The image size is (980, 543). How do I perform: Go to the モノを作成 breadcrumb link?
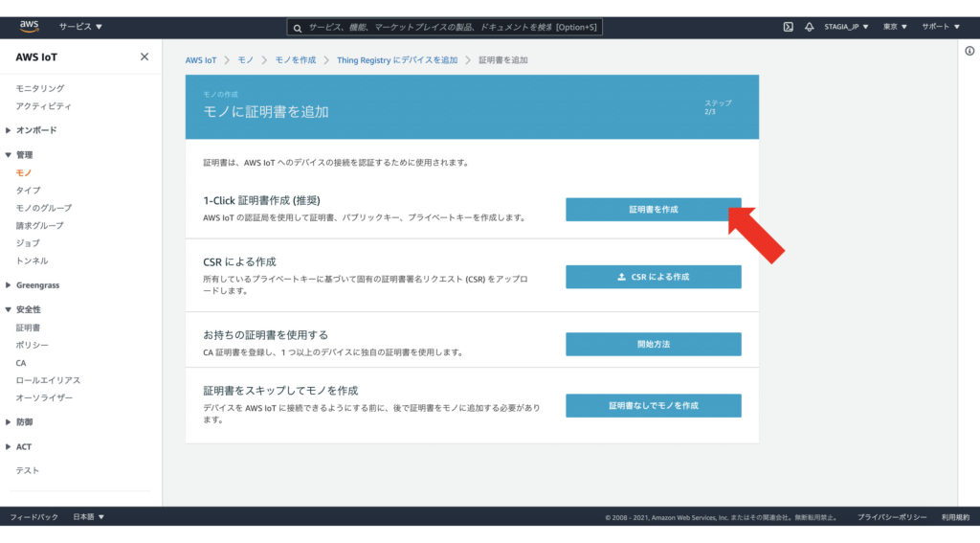click(x=295, y=60)
